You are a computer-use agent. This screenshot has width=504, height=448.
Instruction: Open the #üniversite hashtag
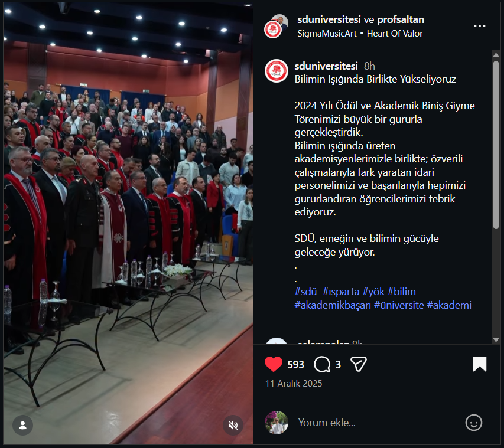(399, 305)
